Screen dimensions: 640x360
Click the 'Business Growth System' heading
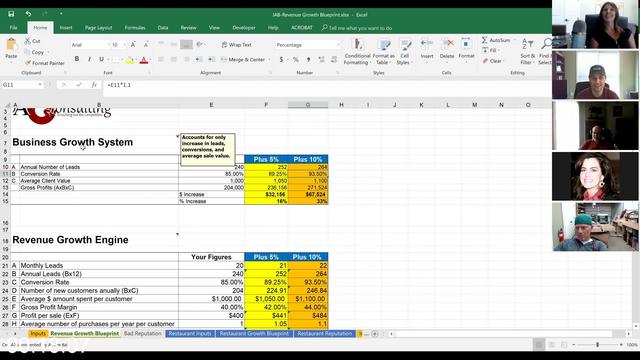[73, 142]
